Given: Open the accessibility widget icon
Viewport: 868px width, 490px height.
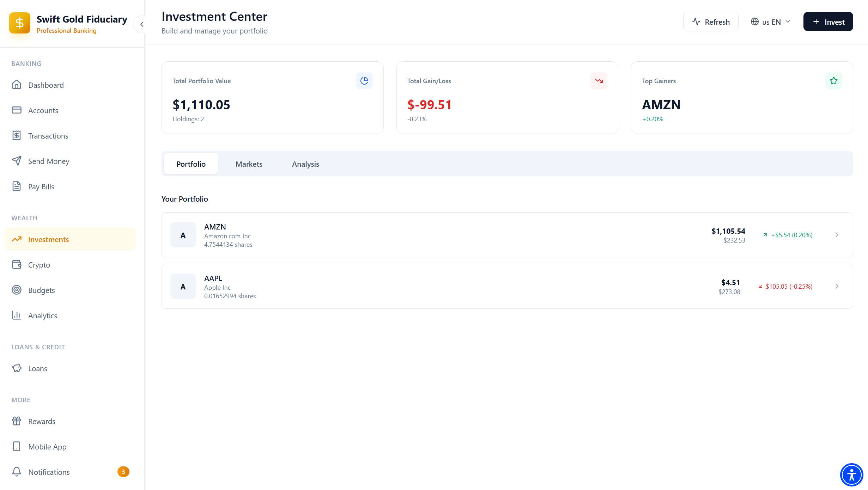Looking at the screenshot, I should pyautogui.click(x=851, y=474).
